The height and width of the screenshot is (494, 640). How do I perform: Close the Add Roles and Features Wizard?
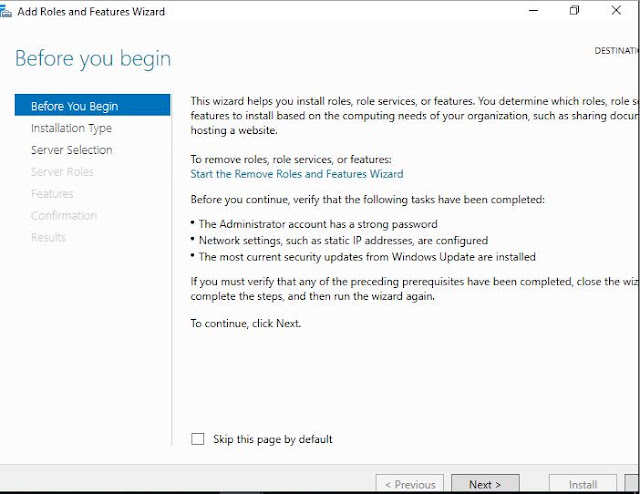pyautogui.click(x=616, y=11)
